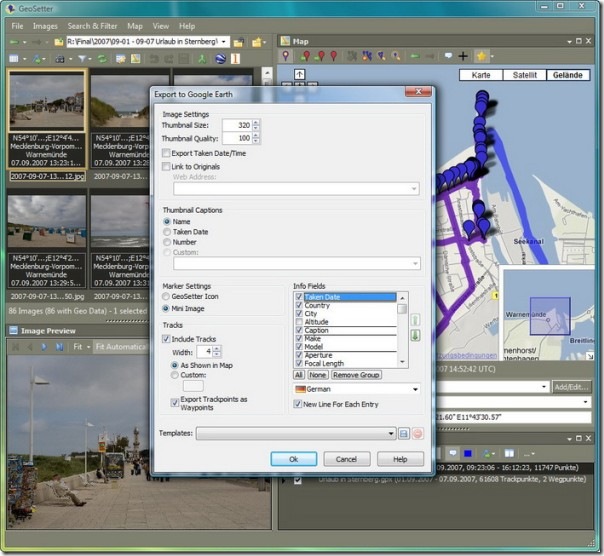Click the orange number one icon

click(x=235, y=59)
